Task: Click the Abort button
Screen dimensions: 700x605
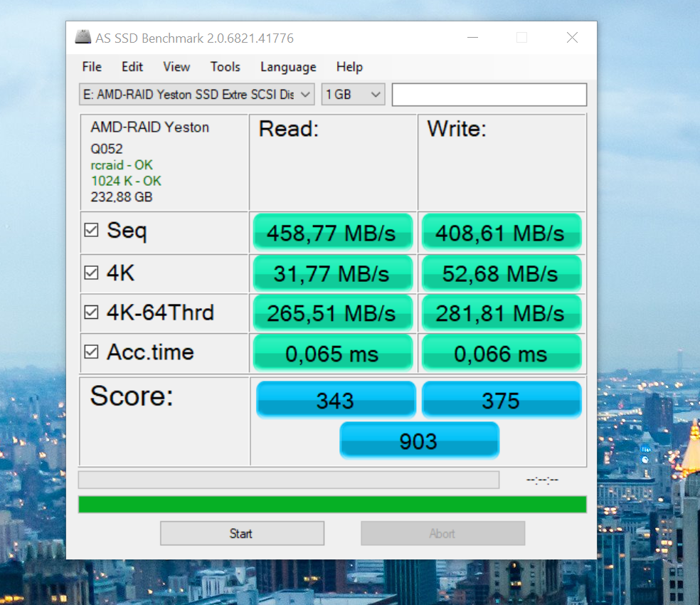Action: click(x=442, y=533)
